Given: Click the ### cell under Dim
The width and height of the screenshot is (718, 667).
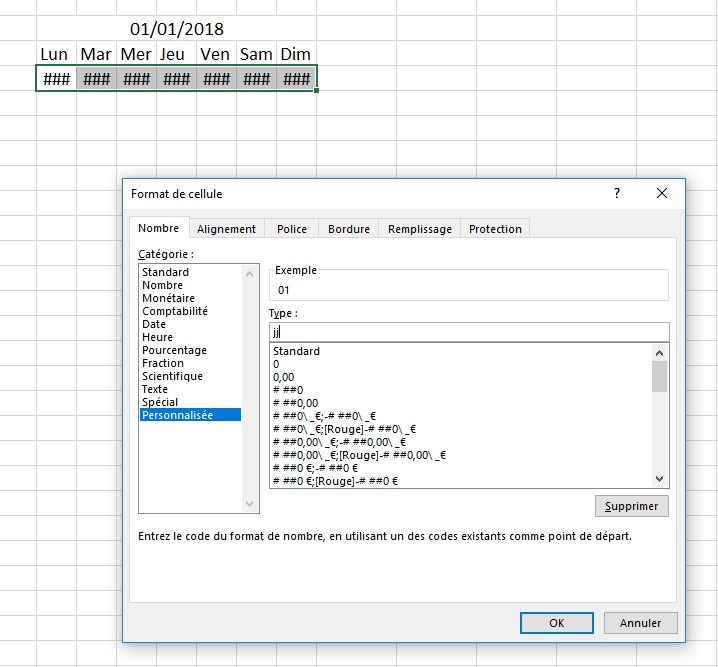Looking at the screenshot, I should coord(296,79).
